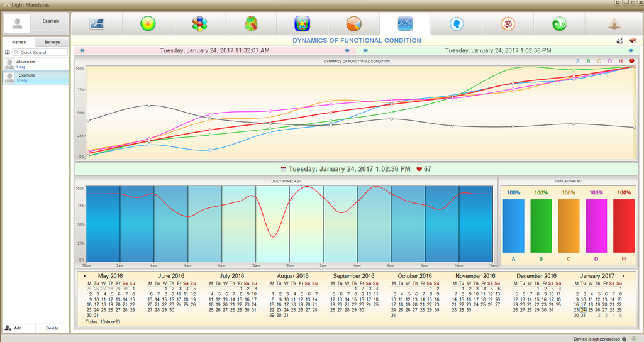Toggle curve D in chart legend
644x342 pixels.
[x=610, y=61]
